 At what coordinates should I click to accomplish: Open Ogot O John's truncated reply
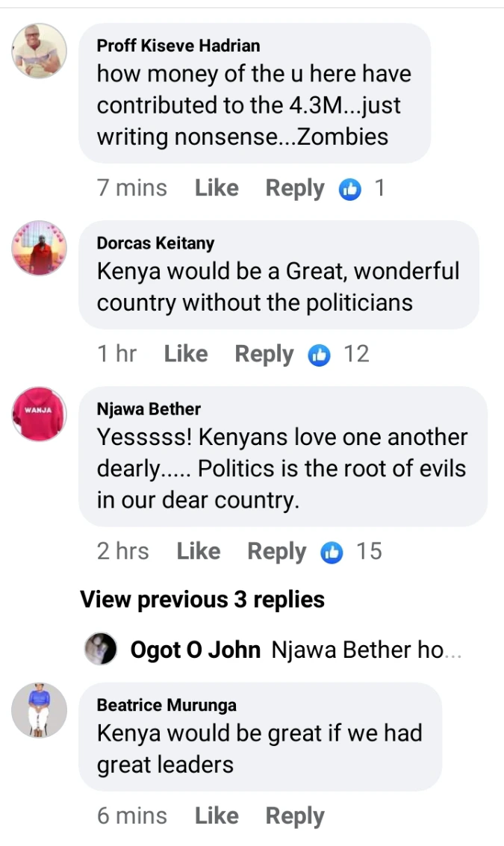coord(367,650)
